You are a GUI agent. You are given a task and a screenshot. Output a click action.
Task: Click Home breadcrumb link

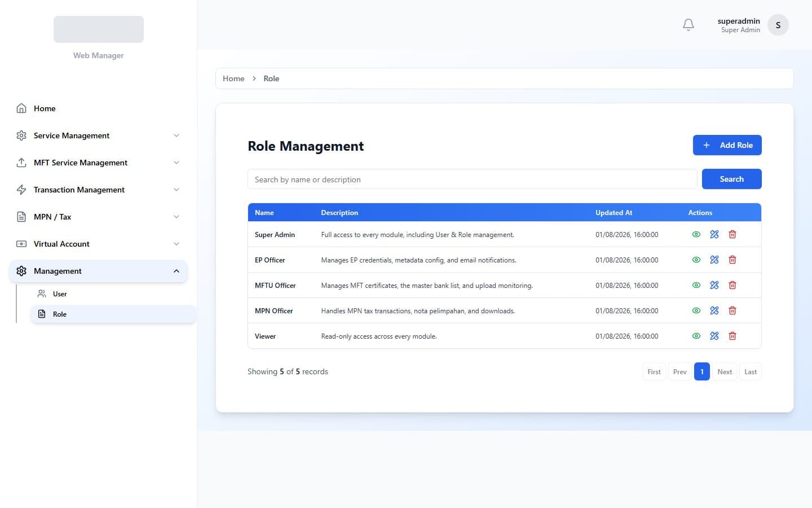(x=233, y=78)
